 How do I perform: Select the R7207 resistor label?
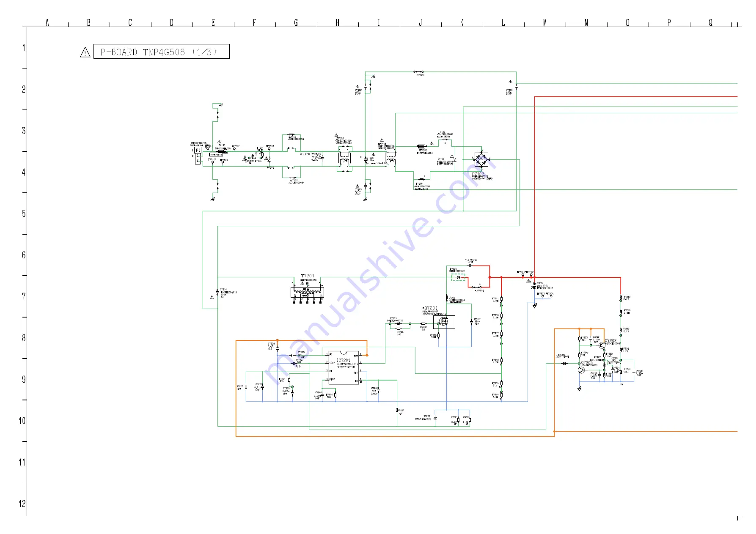pos(401,410)
